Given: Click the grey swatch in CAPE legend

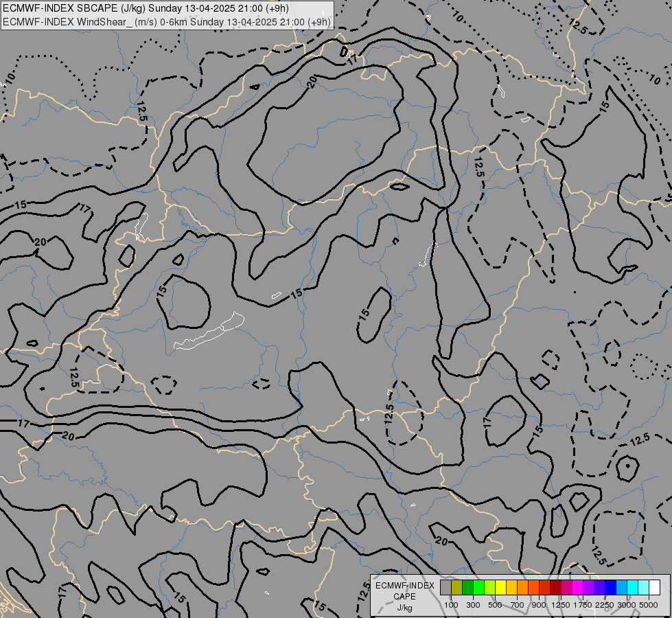Looking at the screenshot, I should click(445, 587).
